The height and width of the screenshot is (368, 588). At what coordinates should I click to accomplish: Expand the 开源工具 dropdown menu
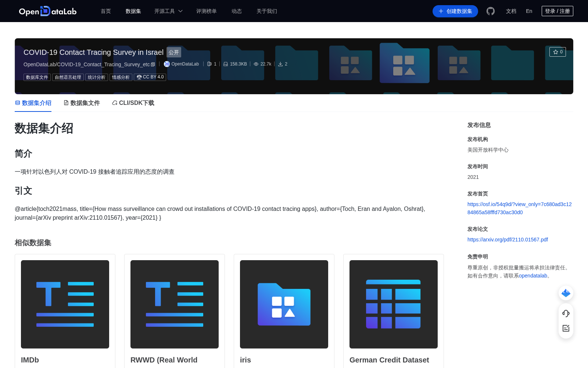coord(168,11)
